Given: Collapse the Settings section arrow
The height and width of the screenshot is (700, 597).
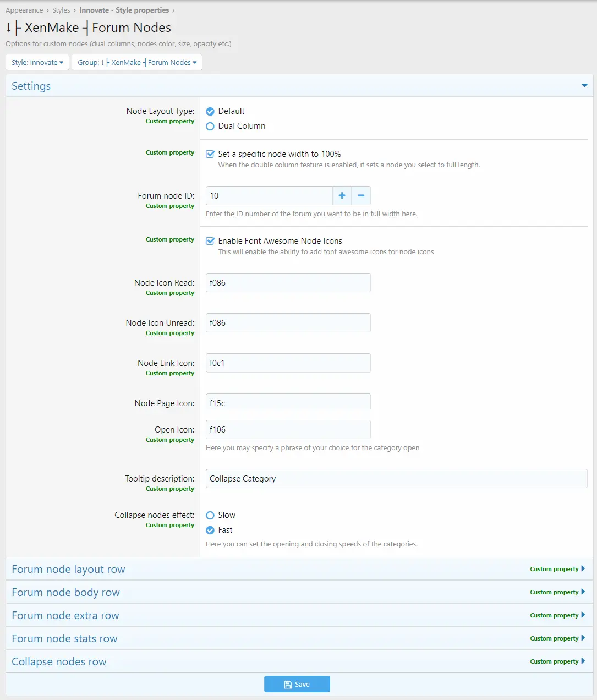Looking at the screenshot, I should tap(584, 86).
